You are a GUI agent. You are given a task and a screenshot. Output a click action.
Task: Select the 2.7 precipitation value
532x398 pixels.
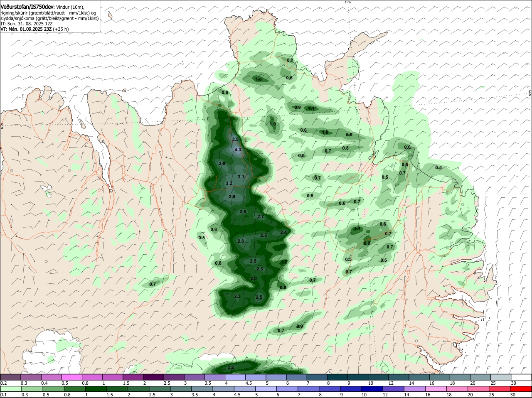click(x=261, y=216)
